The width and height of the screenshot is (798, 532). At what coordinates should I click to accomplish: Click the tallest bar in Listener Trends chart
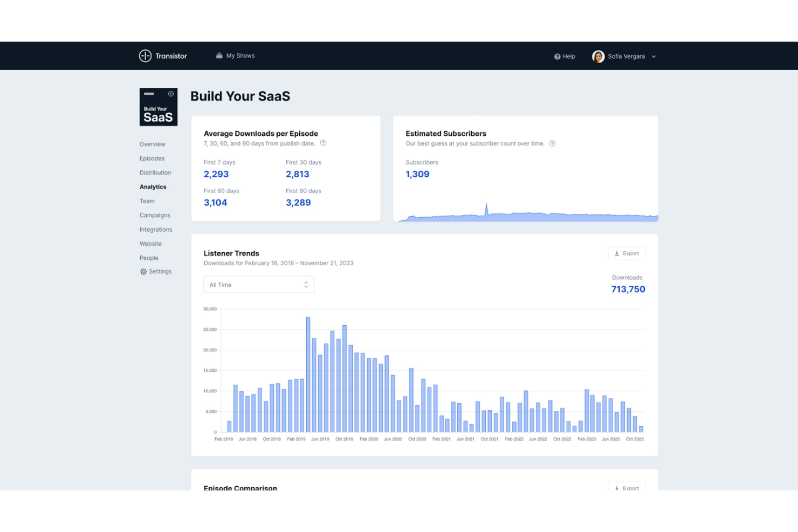308,375
